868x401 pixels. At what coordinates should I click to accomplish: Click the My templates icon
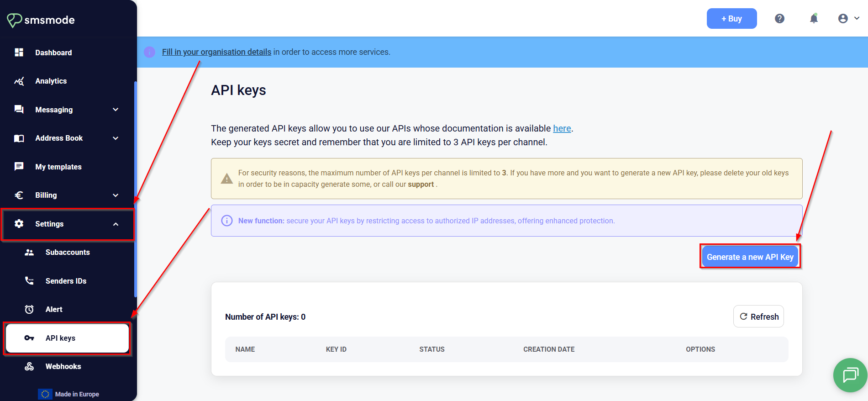pos(19,167)
